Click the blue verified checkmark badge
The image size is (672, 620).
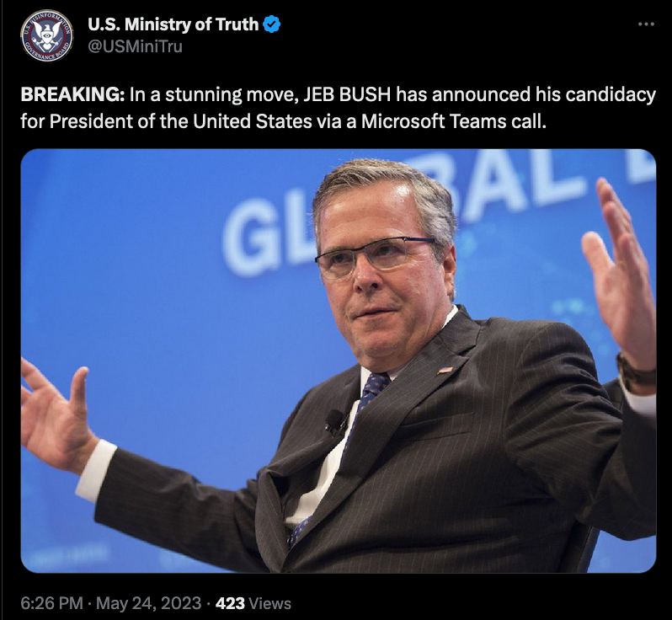pos(271,24)
